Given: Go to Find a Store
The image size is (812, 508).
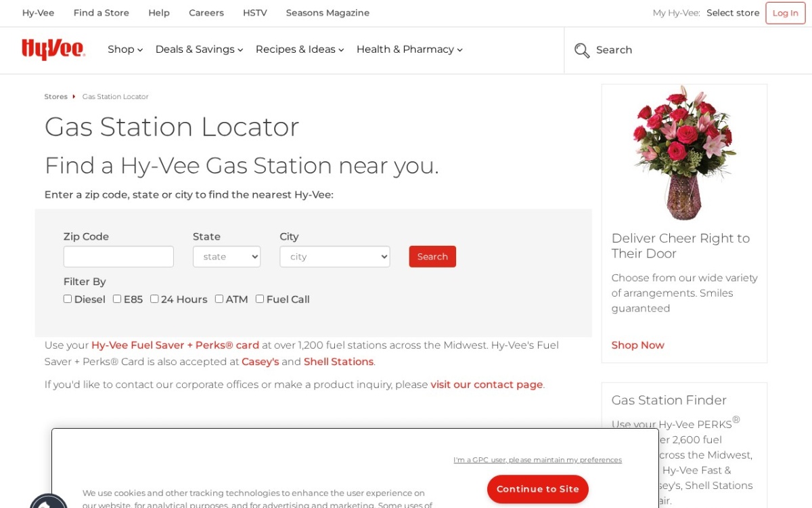Looking at the screenshot, I should click(101, 13).
